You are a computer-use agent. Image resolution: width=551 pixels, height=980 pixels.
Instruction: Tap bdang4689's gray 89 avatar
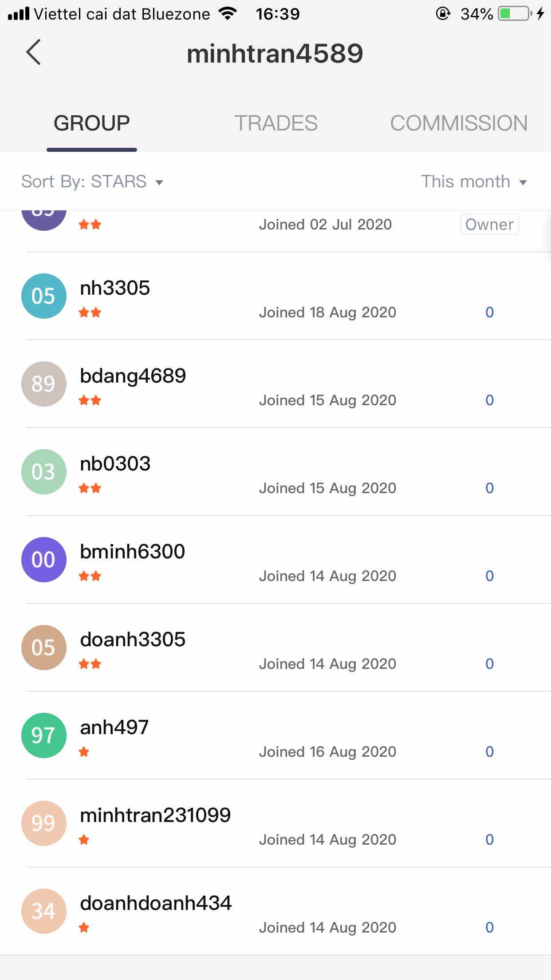tap(43, 384)
